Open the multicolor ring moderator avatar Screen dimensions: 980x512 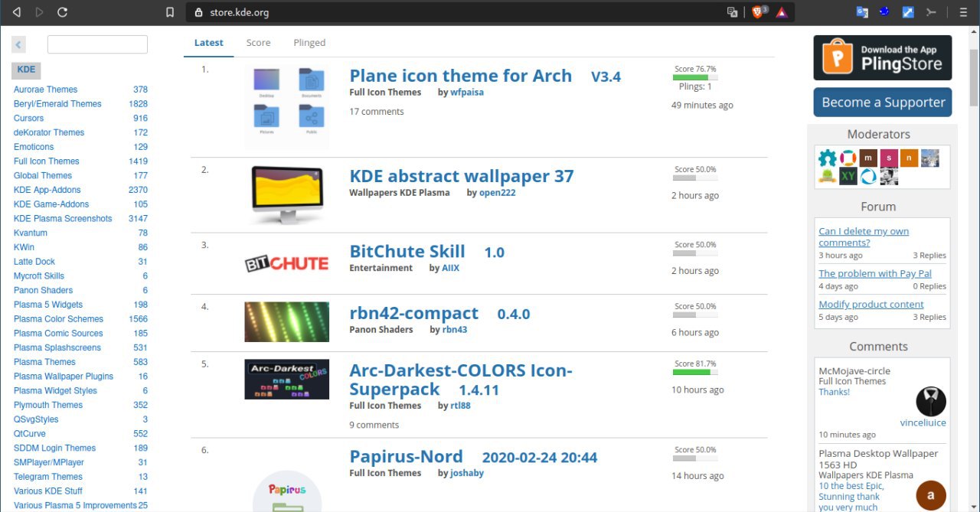pyautogui.click(x=848, y=158)
